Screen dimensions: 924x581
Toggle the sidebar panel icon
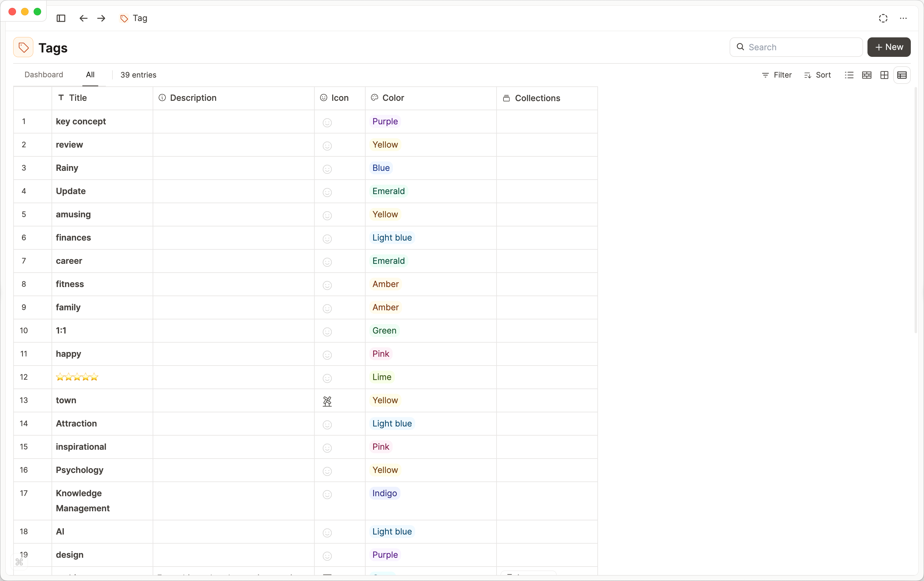tap(61, 18)
